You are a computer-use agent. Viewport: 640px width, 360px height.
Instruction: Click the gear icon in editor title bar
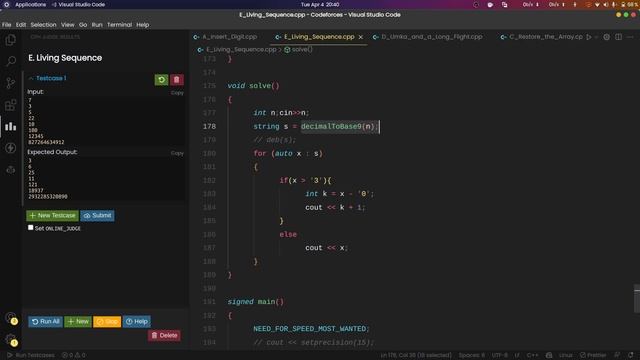click(x=607, y=37)
